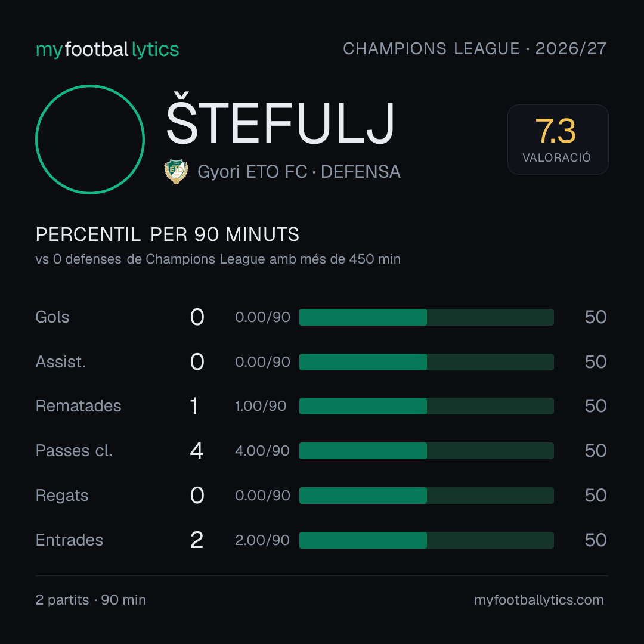The image size is (644, 644).
Task: Click the empty player photo circle
Action: point(90,139)
